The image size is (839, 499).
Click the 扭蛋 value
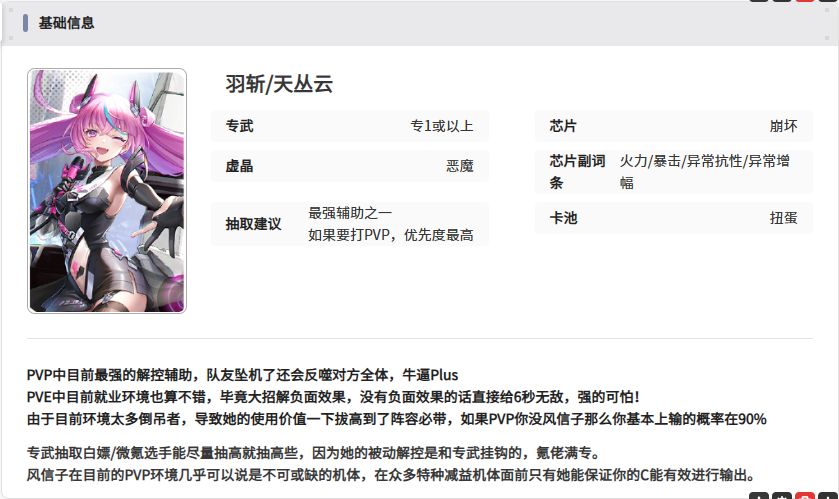pos(784,218)
